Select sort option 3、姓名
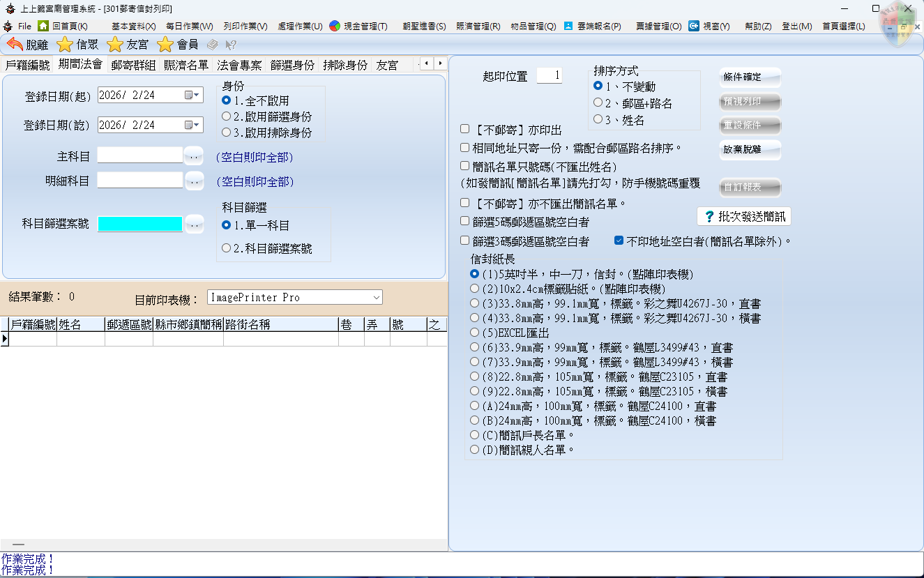This screenshot has height=578, width=924. pos(598,119)
